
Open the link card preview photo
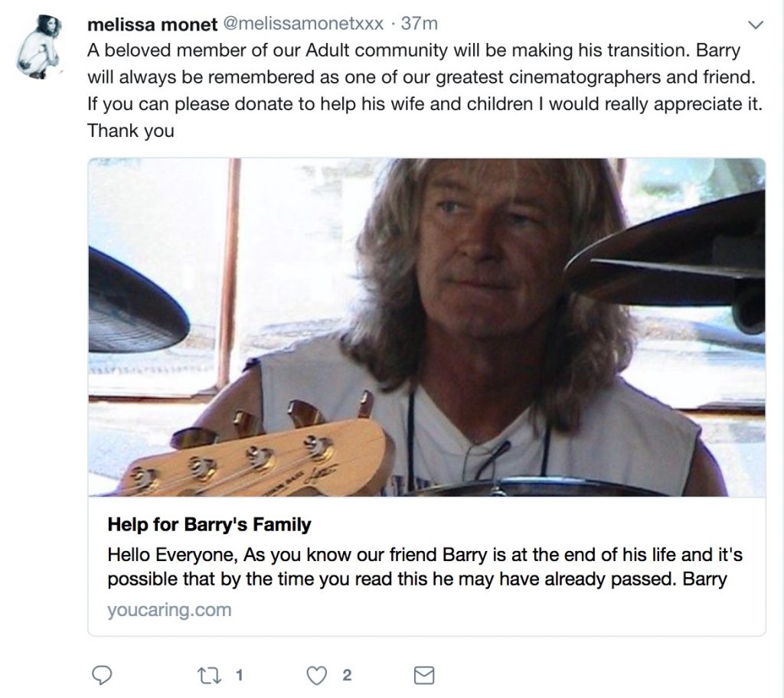coord(426,327)
